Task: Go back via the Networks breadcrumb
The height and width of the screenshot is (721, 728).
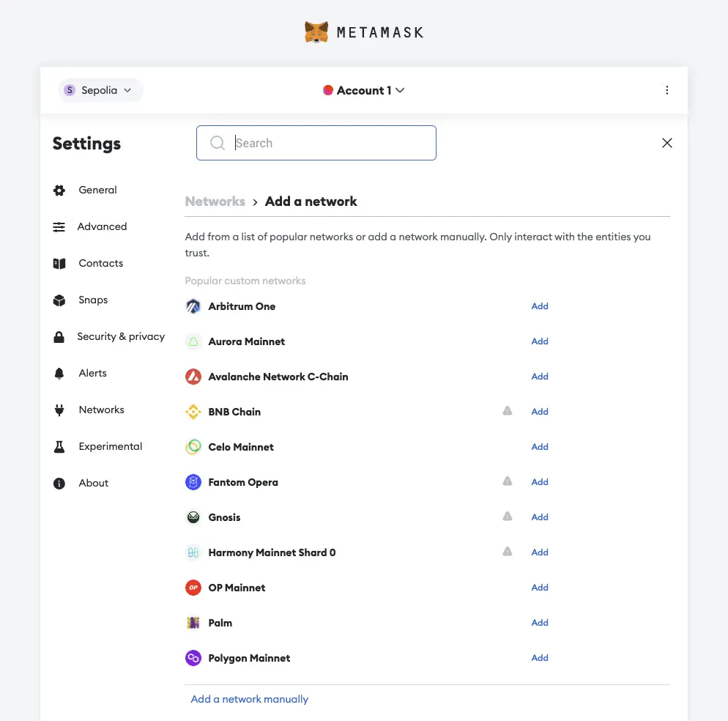Action: 215,201
